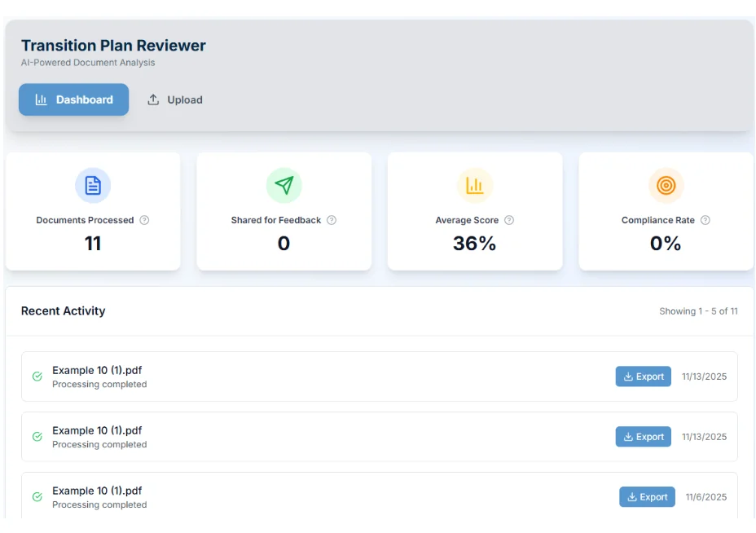Click the Shared for Feedback paper plane icon

284,185
